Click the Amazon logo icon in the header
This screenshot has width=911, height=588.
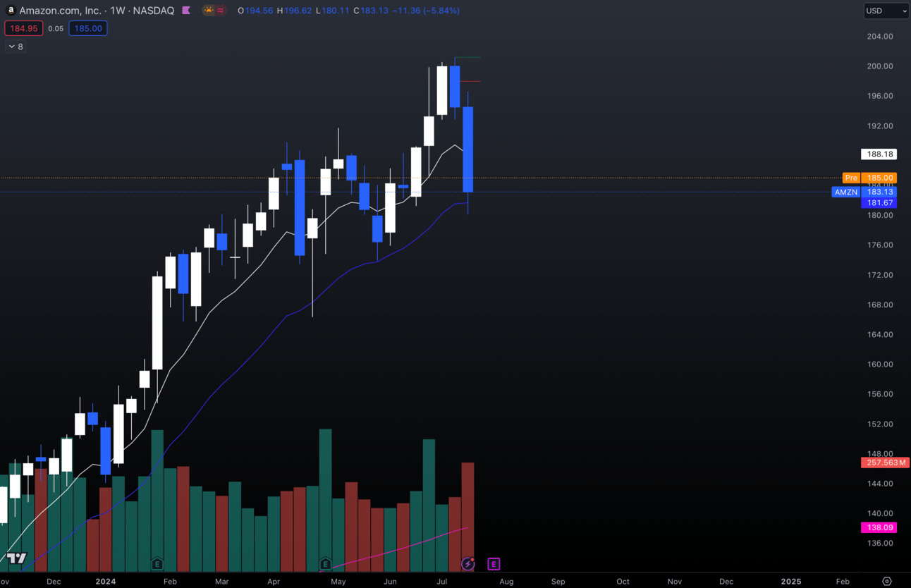[11, 11]
